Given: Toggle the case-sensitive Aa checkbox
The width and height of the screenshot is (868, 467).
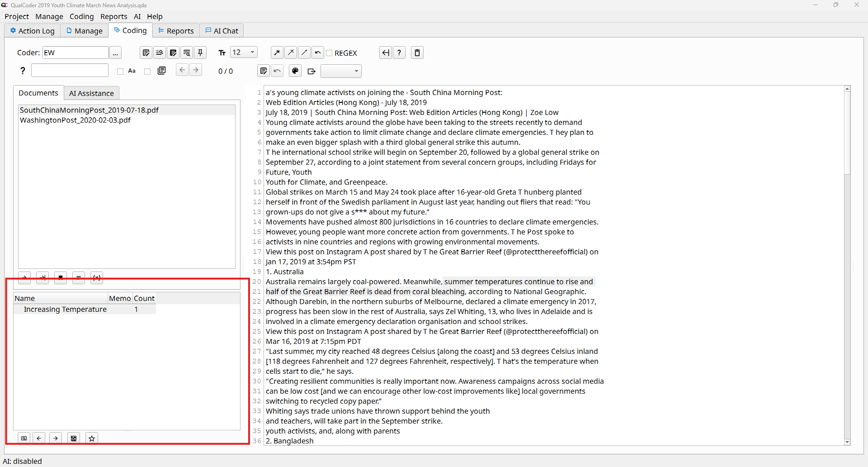Looking at the screenshot, I should [x=120, y=71].
